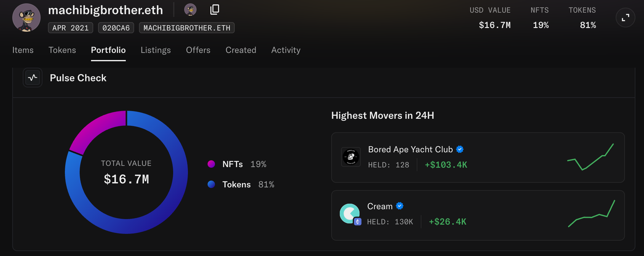Select the magenta NFTs legend dot
Viewport: 644px width, 256px height.
211,164
